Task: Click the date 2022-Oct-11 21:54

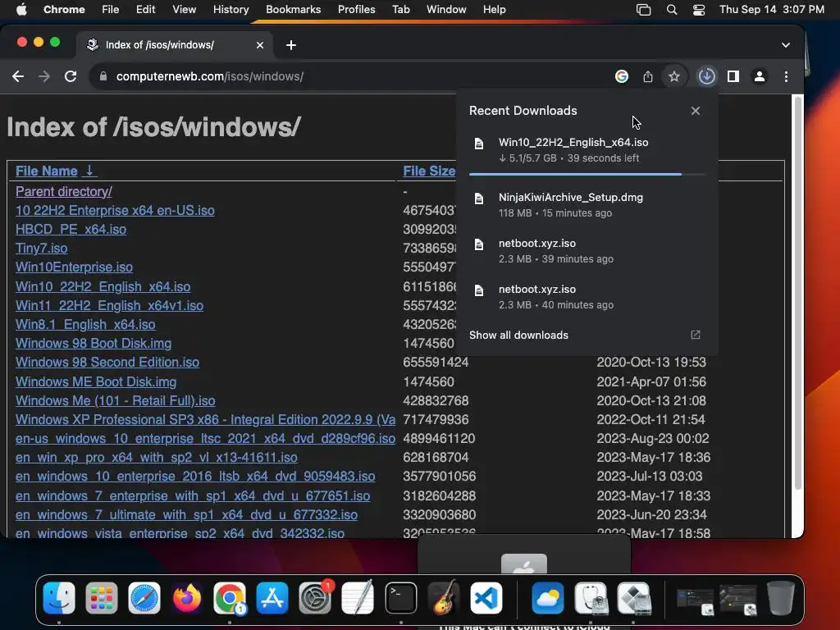Action: 651,419
